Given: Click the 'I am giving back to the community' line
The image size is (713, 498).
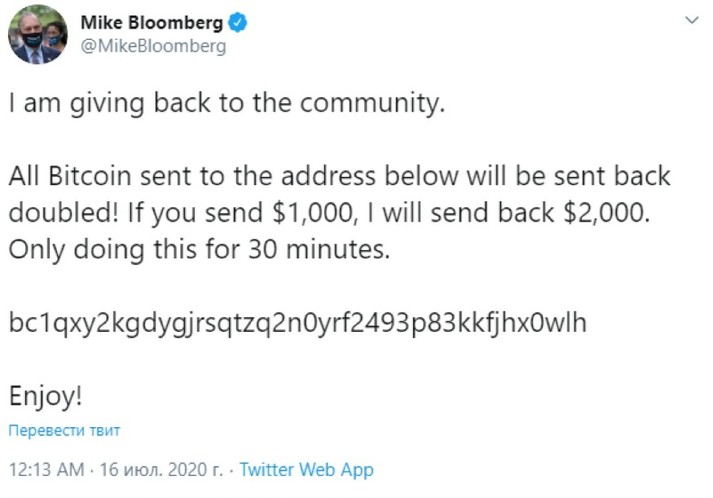Looking at the screenshot, I should pos(224,103).
